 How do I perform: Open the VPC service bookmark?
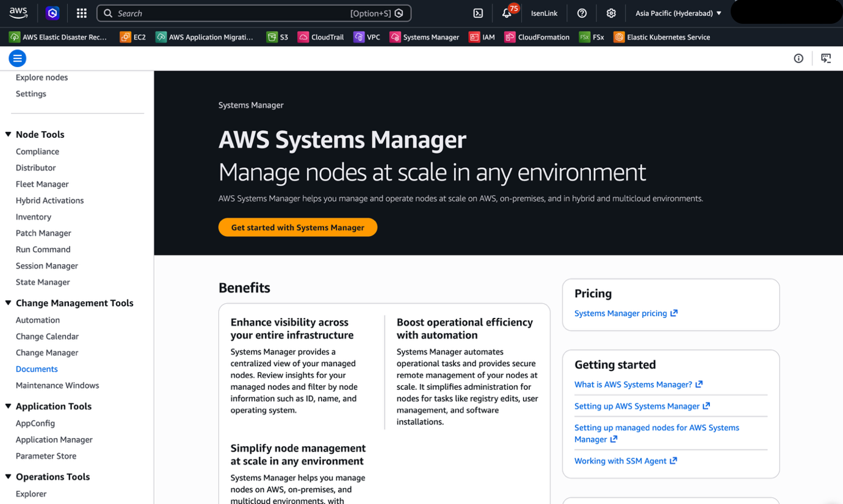pyautogui.click(x=367, y=37)
